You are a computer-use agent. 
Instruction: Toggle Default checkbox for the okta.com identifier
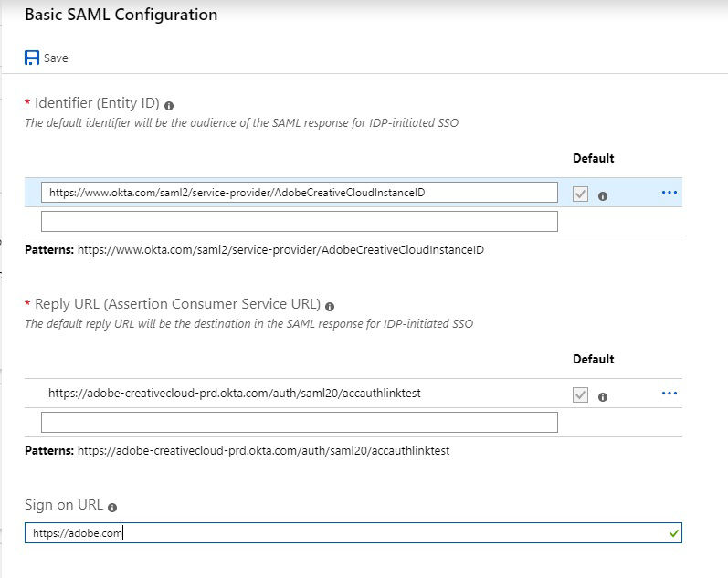click(x=580, y=194)
